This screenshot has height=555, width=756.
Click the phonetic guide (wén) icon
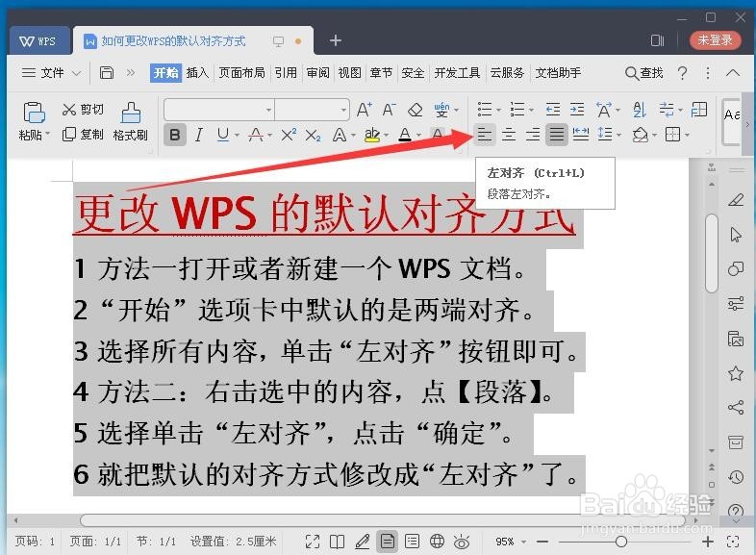point(441,110)
